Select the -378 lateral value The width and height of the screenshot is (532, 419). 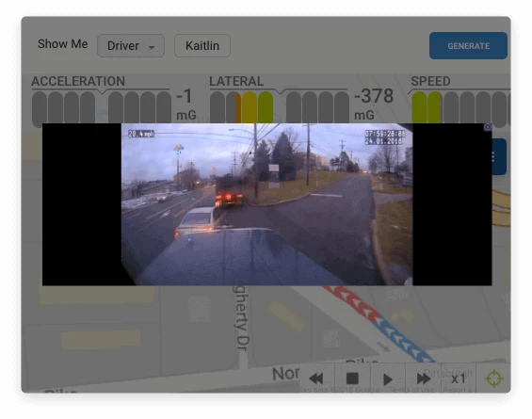374,96
